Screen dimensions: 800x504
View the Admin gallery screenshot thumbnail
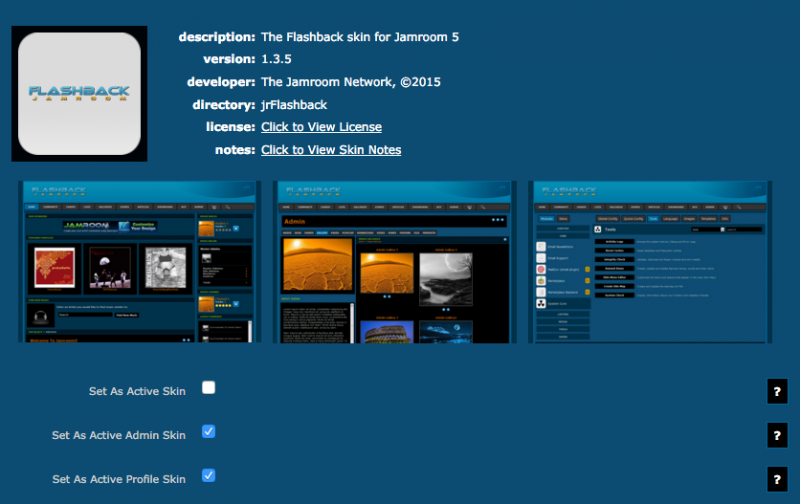click(x=394, y=262)
